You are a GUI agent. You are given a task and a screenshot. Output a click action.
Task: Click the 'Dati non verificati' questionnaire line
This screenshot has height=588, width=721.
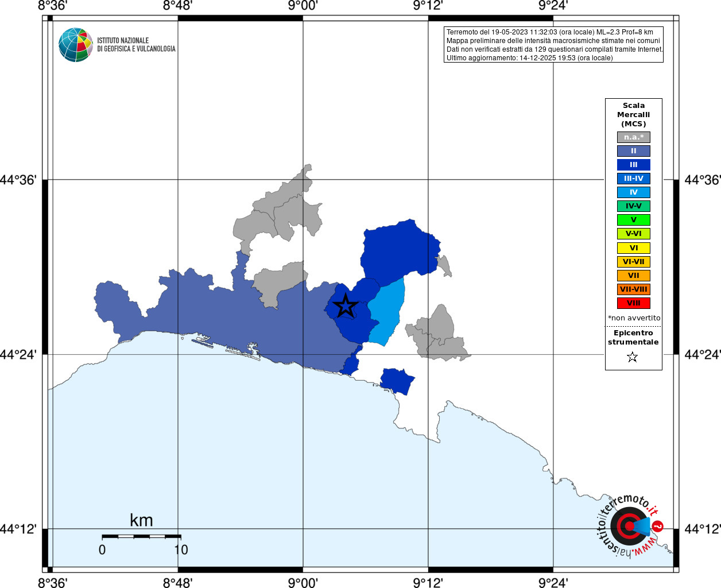click(555, 49)
